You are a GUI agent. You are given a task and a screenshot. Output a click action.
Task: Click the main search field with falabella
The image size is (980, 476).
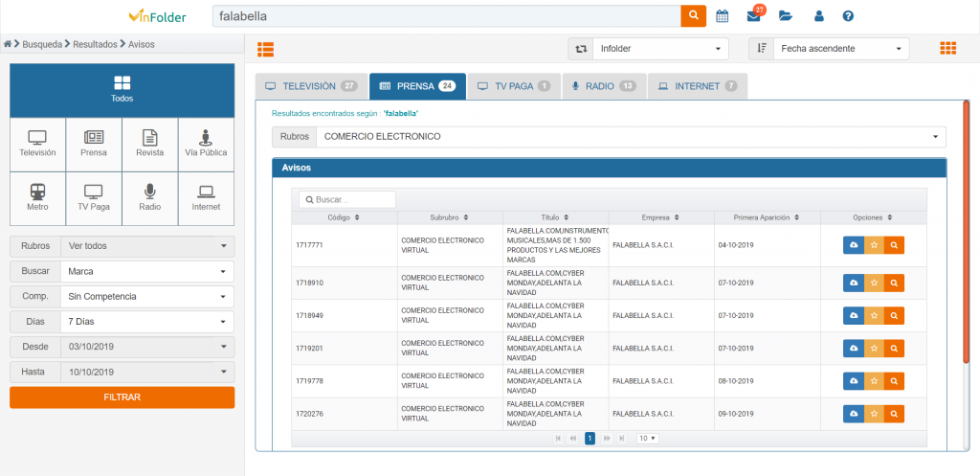point(446,16)
